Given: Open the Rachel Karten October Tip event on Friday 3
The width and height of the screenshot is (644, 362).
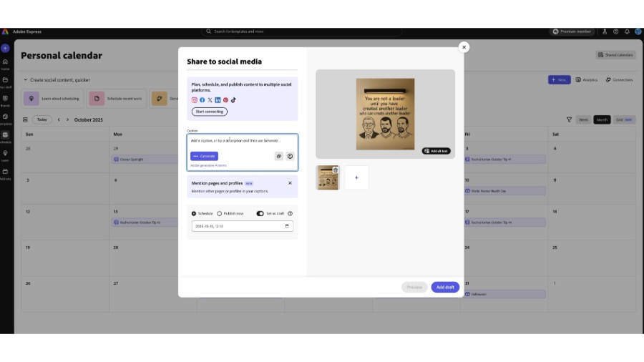Looking at the screenshot, I should 504,160.
